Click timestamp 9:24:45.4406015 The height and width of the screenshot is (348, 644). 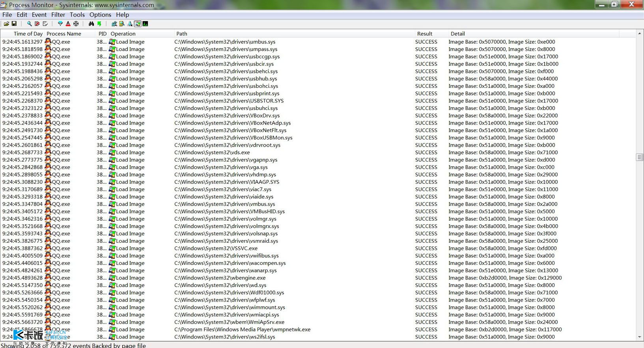point(22,263)
